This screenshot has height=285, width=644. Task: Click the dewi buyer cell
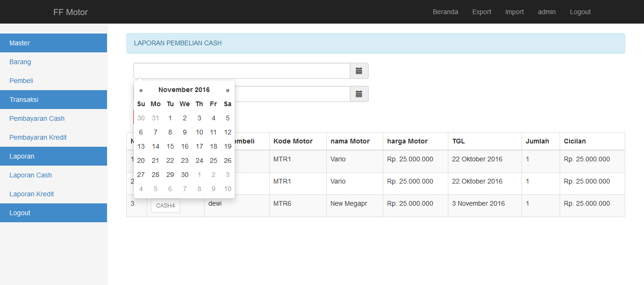click(x=237, y=206)
